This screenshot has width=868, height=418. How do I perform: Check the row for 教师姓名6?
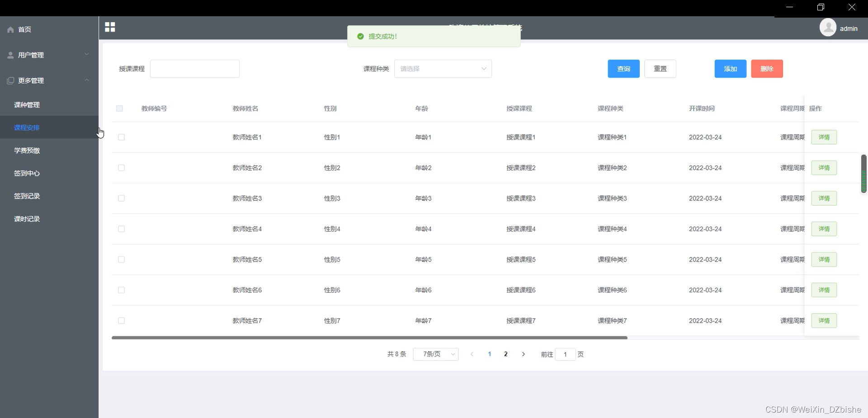click(x=121, y=290)
